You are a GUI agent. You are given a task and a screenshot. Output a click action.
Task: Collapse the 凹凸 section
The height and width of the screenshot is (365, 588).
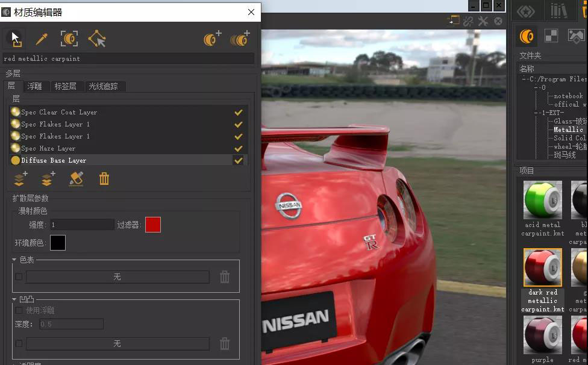click(x=14, y=299)
